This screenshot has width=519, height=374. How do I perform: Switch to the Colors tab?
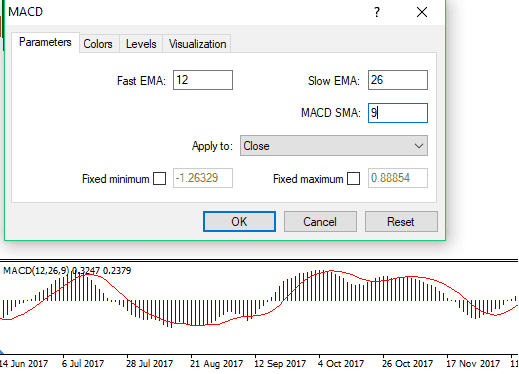[98, 44]
